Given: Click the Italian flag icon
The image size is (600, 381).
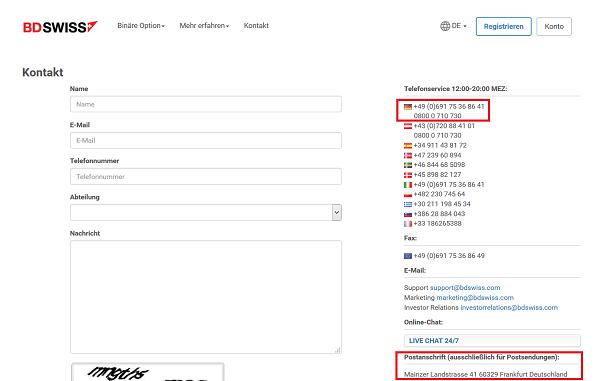Looking at the screenshot, I should tap(408, 185).
